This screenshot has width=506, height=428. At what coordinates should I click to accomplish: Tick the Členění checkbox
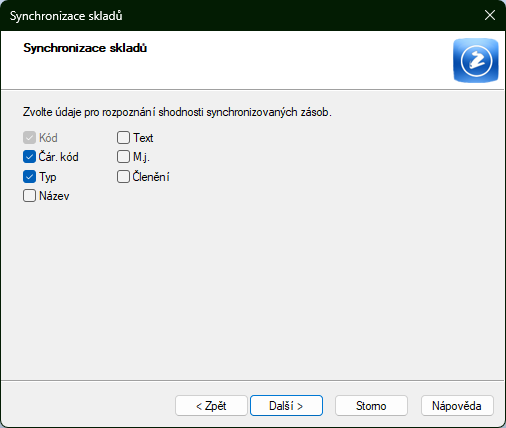point(123,177)
